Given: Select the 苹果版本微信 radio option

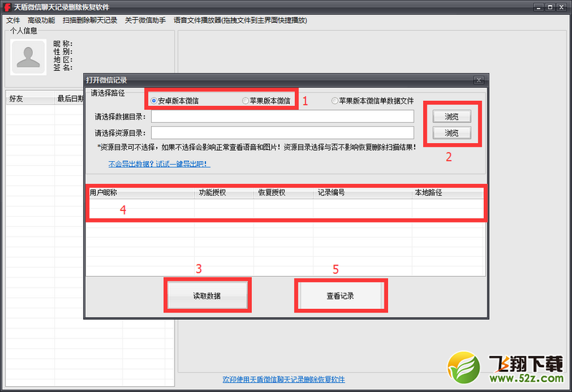Looking at the screenshot, I should [266, 101].
